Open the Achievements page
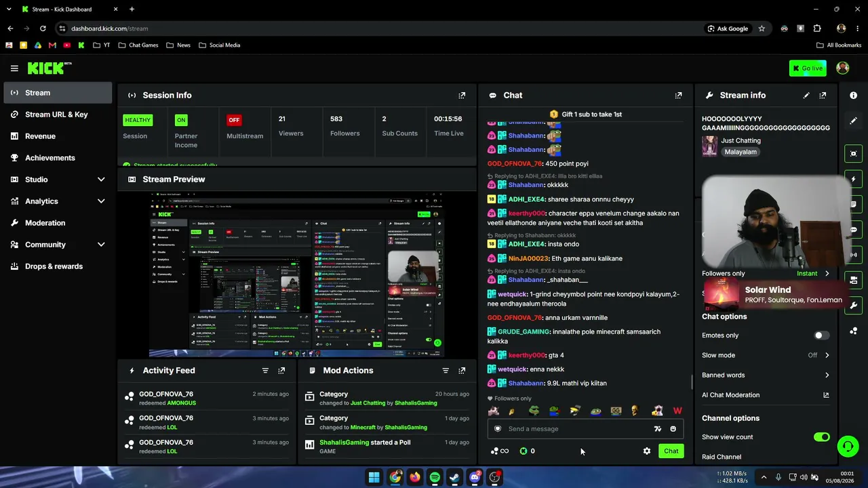This screenshot has height=488, width=868. 58,158
